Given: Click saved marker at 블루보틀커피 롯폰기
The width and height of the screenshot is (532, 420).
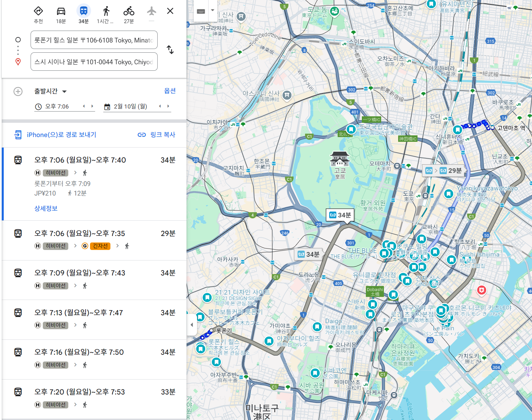Looking at the screenshot, I should point(200,317).
